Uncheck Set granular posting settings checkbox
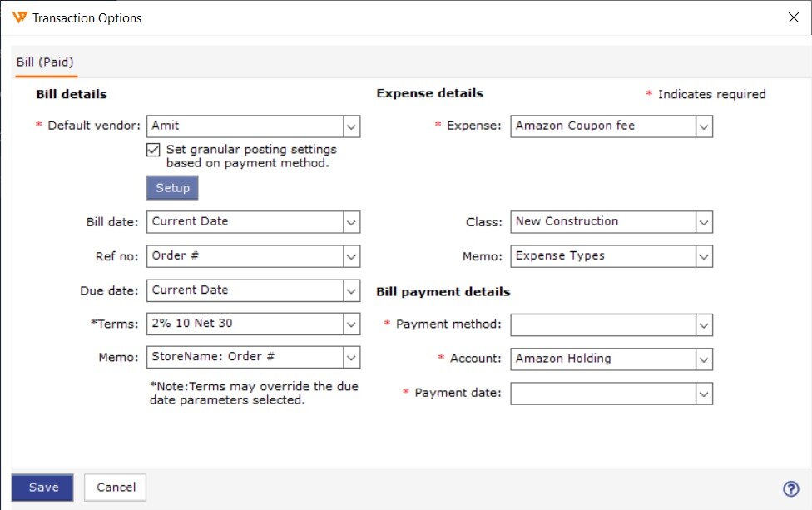The image size is (812, 510). 153,150
